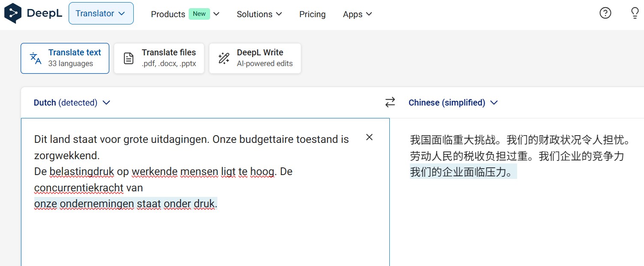Click the underlined word 'belastingdruk'

tap(82, 172)
